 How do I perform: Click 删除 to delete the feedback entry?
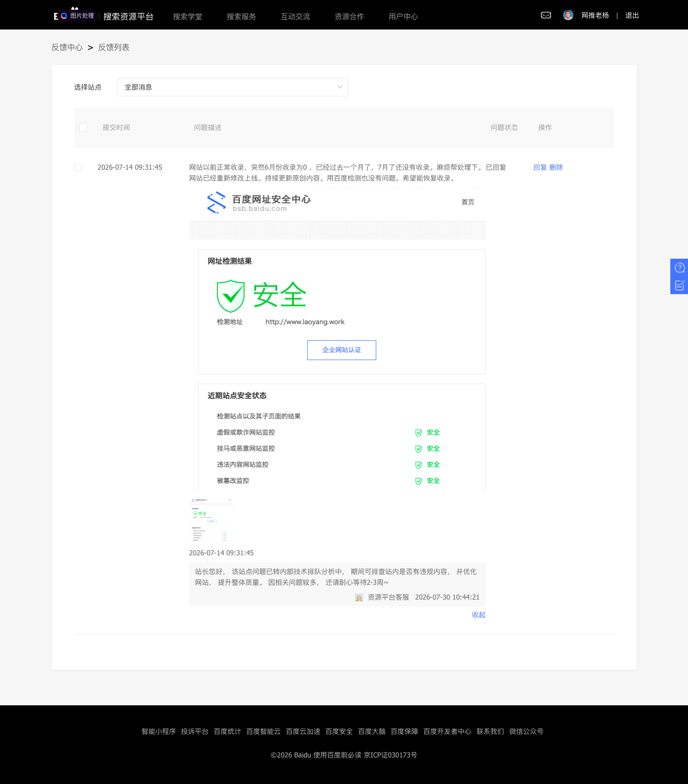[556, 167]
